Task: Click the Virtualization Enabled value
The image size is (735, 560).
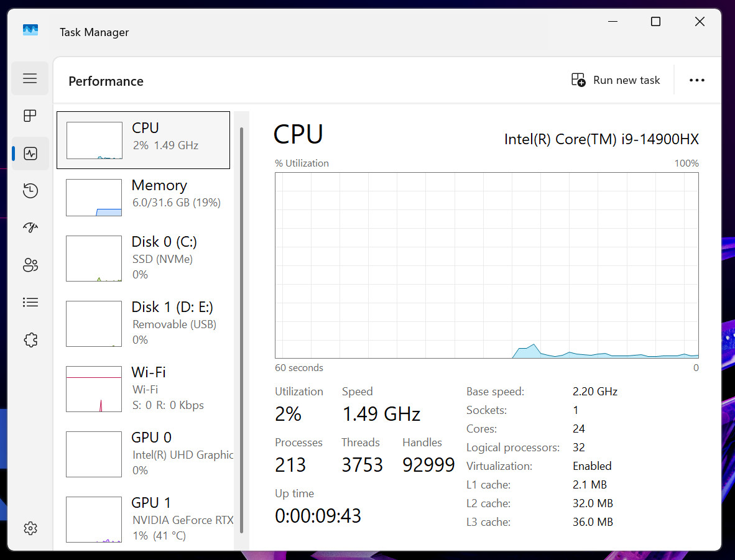Action: (592, 466)
